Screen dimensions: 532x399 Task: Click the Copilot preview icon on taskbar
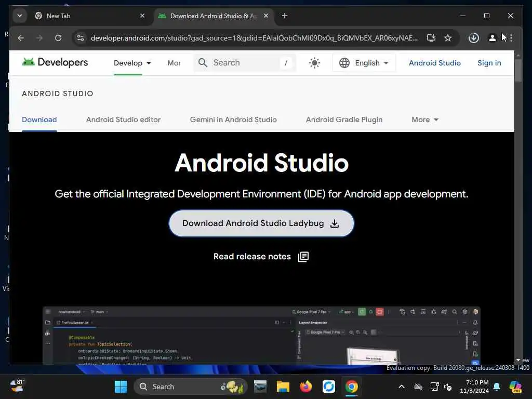pyautogui.click(x=515, y=387)
